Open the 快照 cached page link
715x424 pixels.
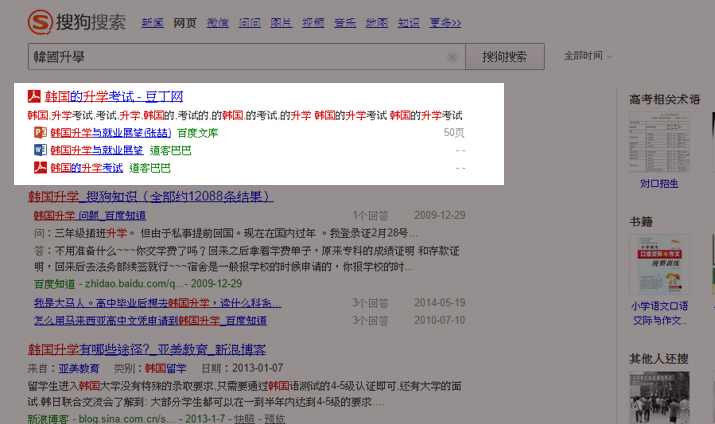click(x=244, y=419)
